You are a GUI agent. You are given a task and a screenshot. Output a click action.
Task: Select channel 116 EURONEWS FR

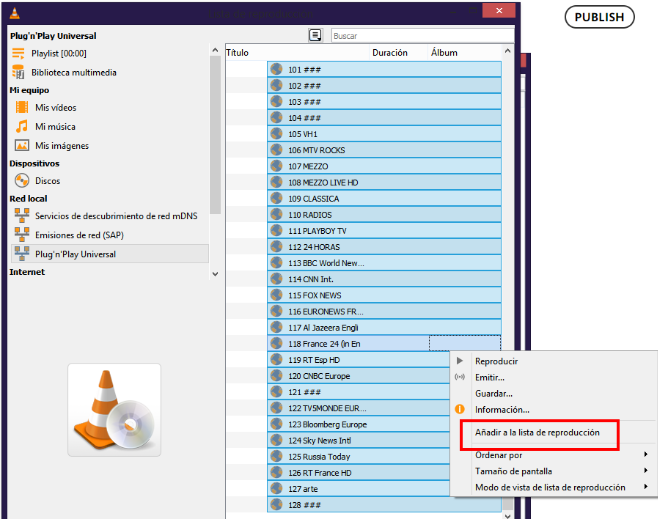pos(384,311)
